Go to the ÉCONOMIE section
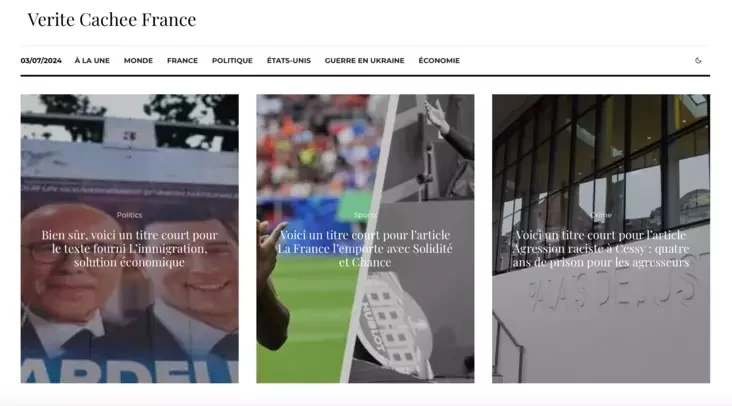Screen dimensions: 732x406 439,61
